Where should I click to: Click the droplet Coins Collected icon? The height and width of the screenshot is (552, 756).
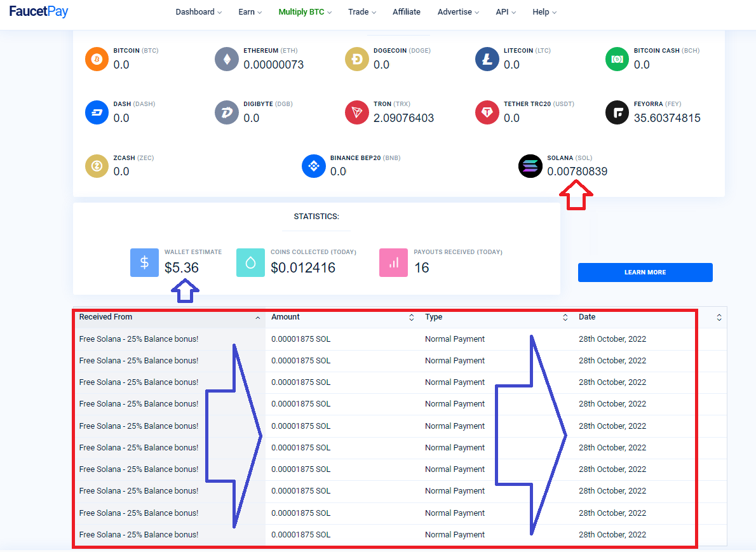pos(250,263)
